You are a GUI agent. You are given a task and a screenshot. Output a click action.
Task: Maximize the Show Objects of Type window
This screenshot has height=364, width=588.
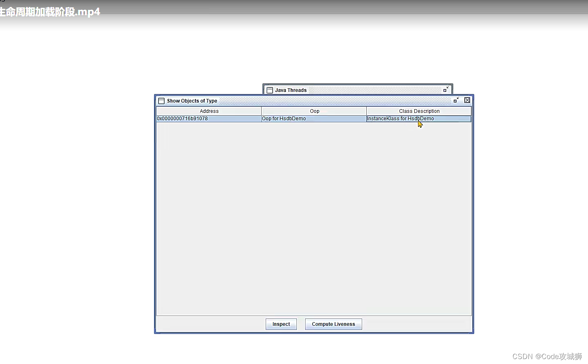click(x=456, y=100)
